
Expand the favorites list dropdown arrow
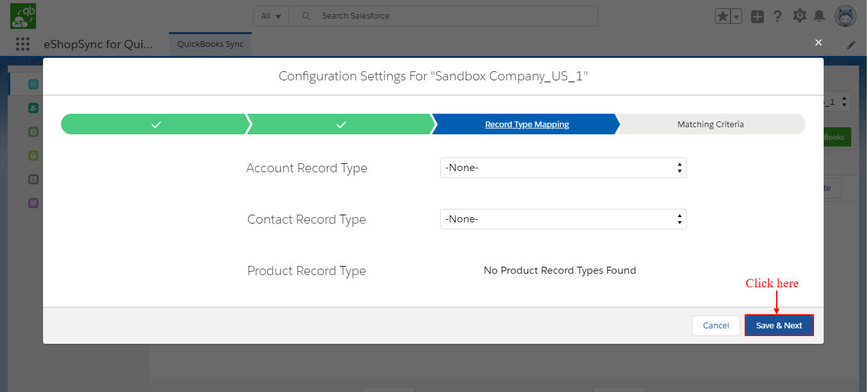click(x=736, y=17)
